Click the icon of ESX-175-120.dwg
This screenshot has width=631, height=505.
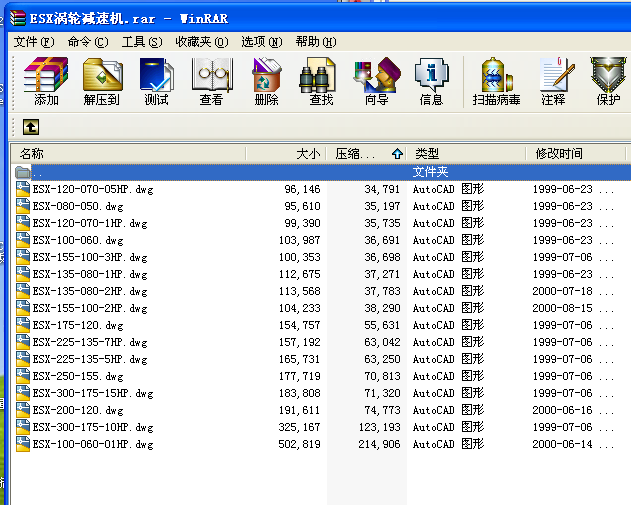pyautogui.click(x=23, y=325)
